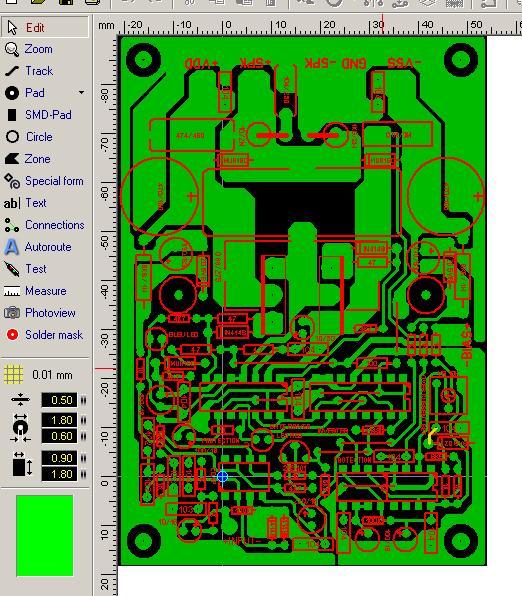This screenshot has width=522, height=596.
Task: Adjust the stepper beside 0.60
Action: tap(83, 436)
